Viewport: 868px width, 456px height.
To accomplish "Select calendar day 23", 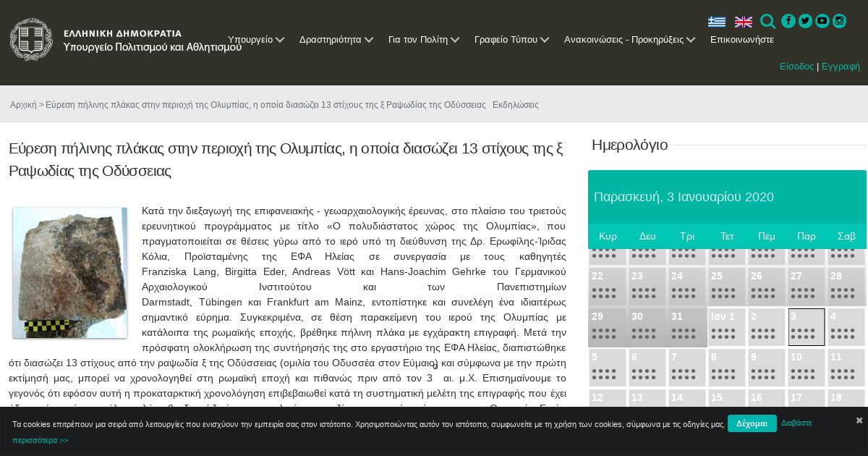I will 647,287.
